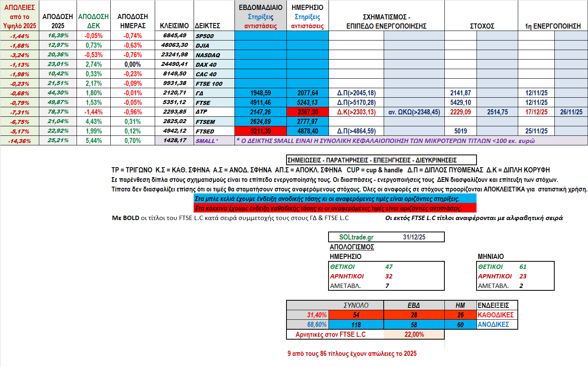Select the ΣΤΟΧΟΣ column header
This screenshot has width=588, height=367.
(x=482, y=26)
